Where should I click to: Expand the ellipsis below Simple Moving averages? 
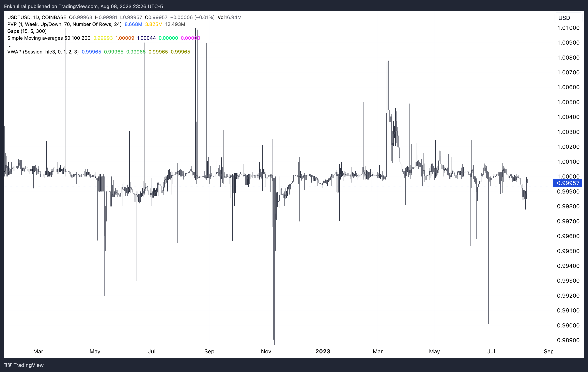tap(9, 45)
